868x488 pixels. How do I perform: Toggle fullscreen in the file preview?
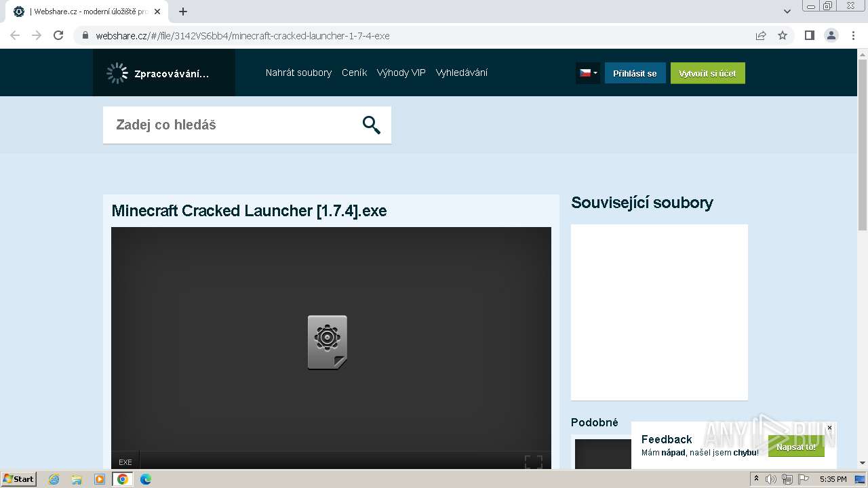(534, 462)
